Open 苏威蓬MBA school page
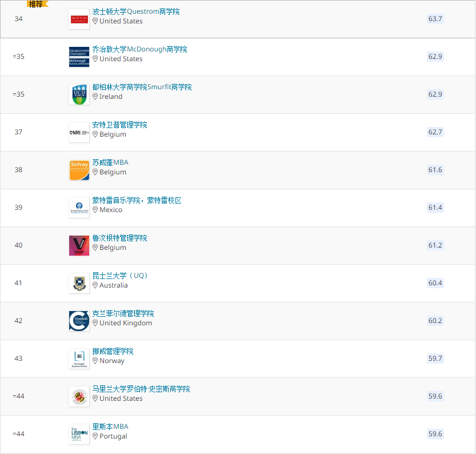 click(110, 162)
